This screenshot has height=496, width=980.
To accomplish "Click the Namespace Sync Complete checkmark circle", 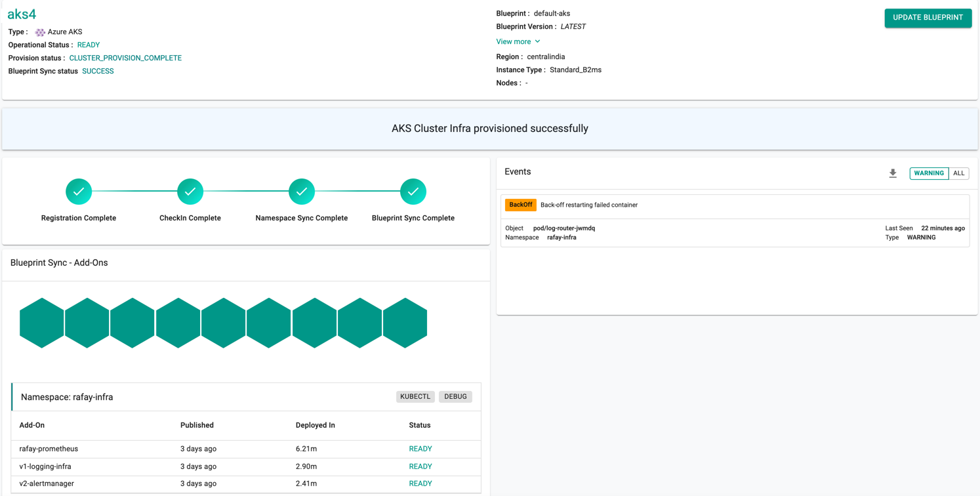I will [302, 192].
